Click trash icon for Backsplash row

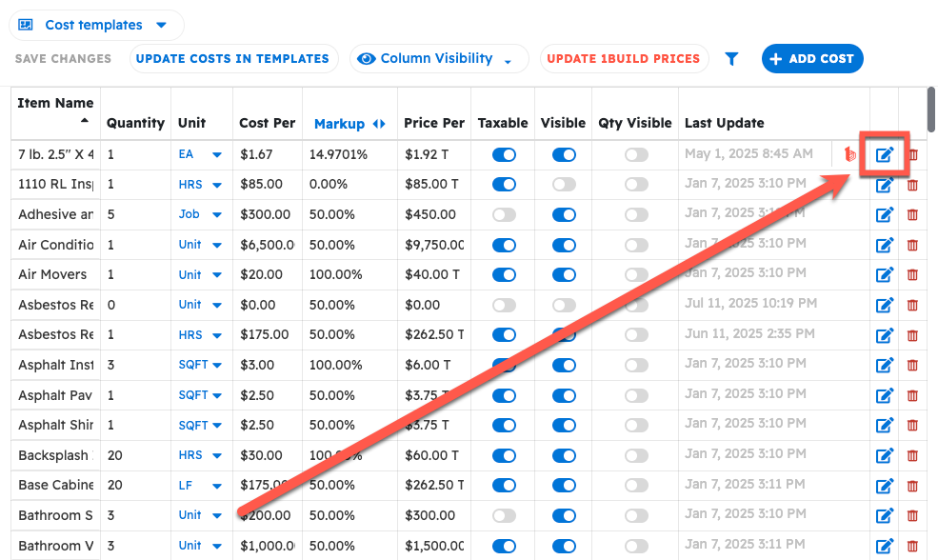[x=912, y=456]
